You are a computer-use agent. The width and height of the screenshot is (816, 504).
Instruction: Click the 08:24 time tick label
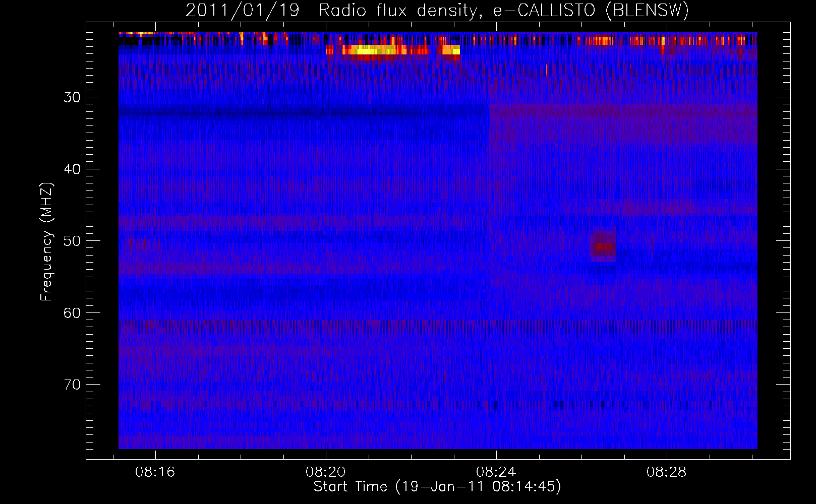click(496, 472)
